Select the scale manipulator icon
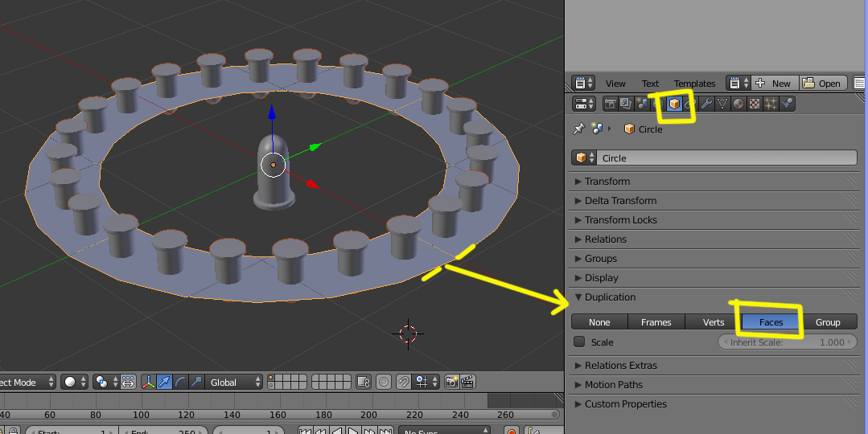 (x=196, y=382)
